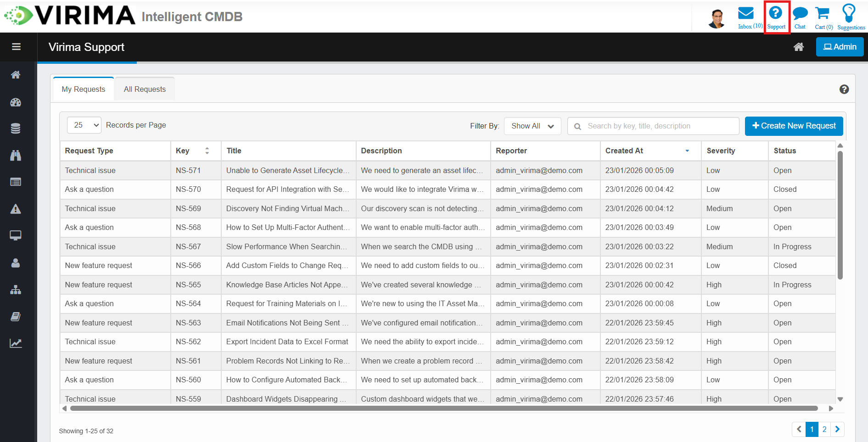
Task: Open the Chat bubble icon
Action: [x=800, y=14]
